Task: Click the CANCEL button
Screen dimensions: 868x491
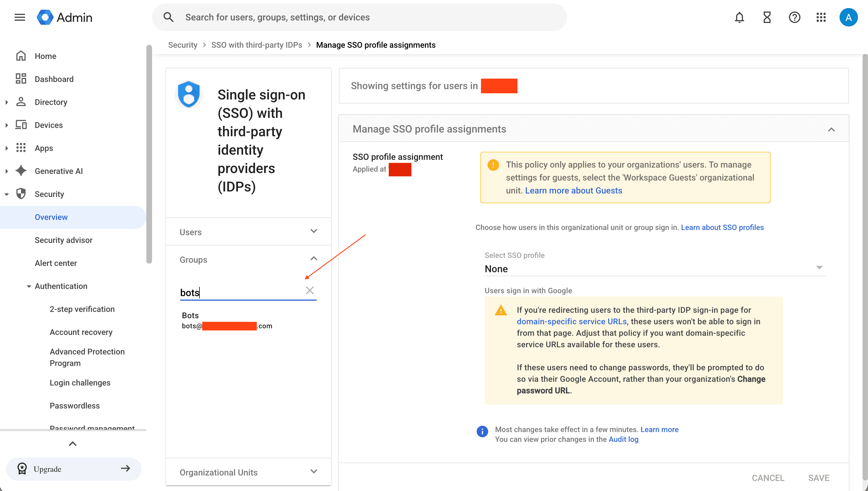Action: 768,477
